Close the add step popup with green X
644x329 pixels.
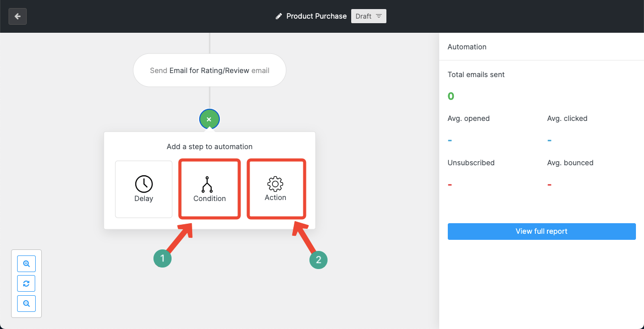[209, 119]
